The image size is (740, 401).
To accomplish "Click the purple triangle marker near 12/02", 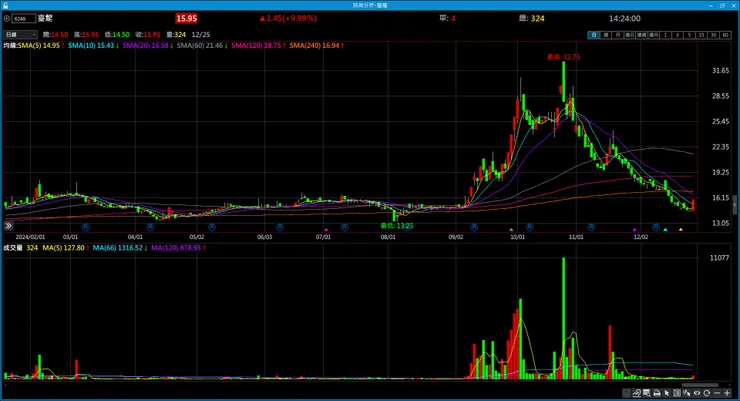I will click(634, 230).
